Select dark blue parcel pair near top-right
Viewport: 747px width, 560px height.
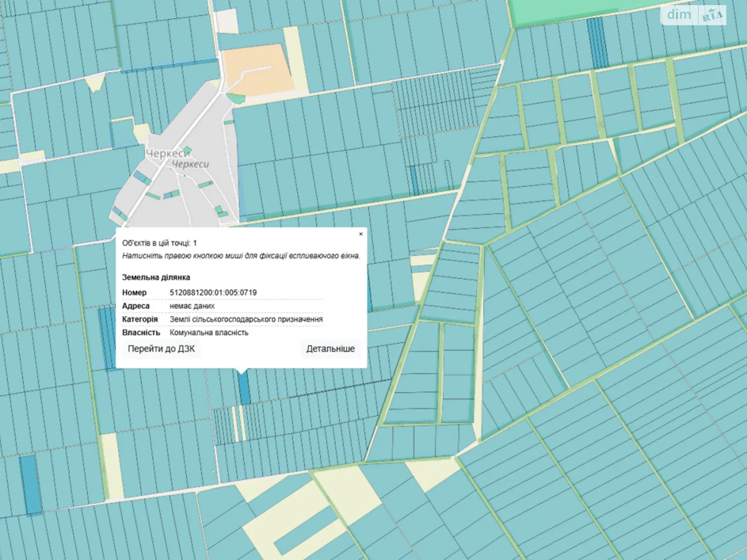pyautogui.click(x=597, y=42)
